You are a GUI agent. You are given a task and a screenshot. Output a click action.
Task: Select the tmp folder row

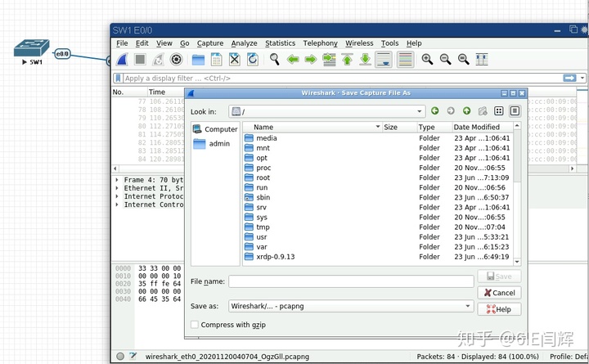click(x=377, y=227)
